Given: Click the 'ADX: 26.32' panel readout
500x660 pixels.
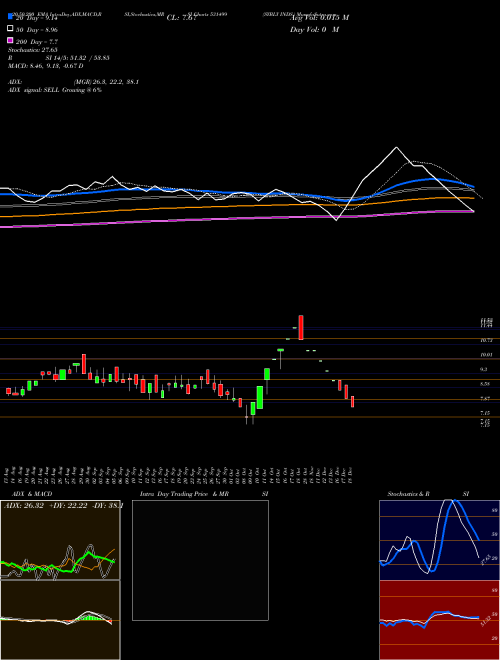Looking at the screenshot, I should click(23, 505).
